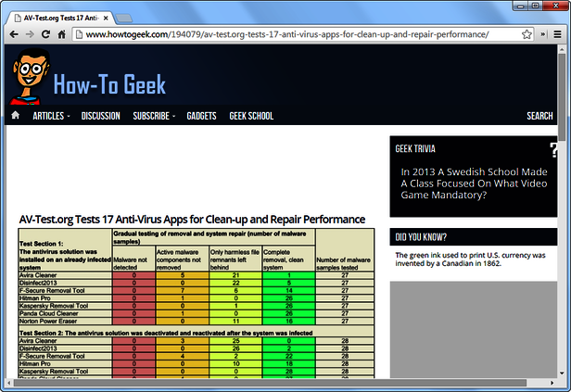The width and height of the screenshot is (571, 392).
Task: Click the Search link in navigation bar
Action: 539,116
